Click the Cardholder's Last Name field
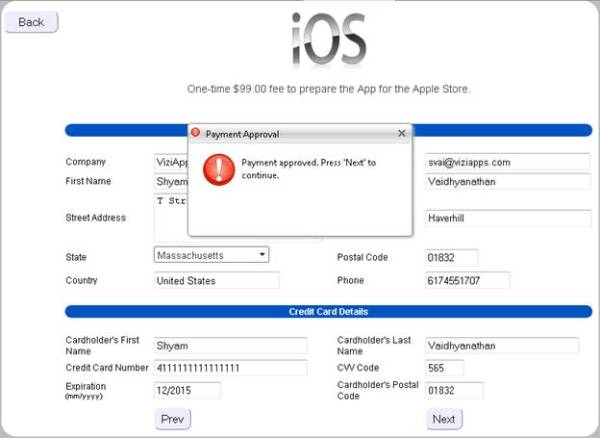600x438 pixels. 502,345
